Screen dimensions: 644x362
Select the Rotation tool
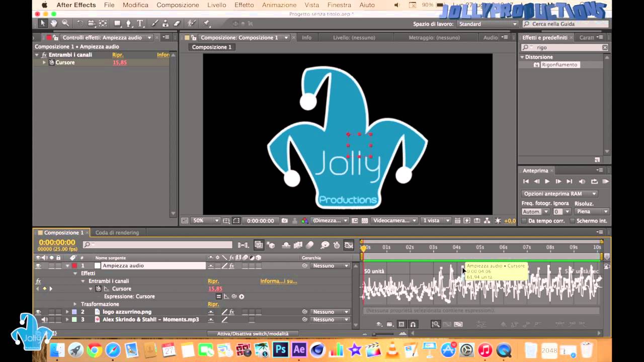coord(80,23)
